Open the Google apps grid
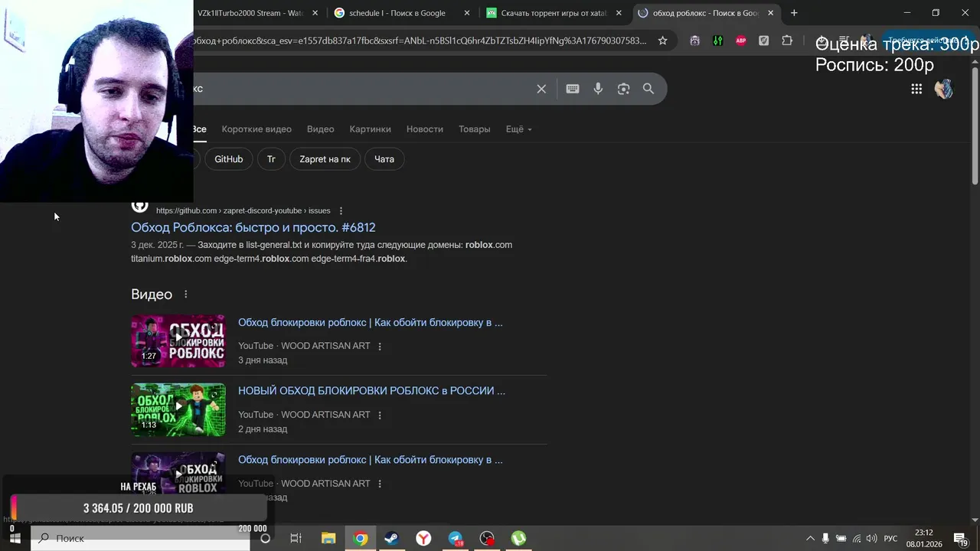 coord(916,89)
